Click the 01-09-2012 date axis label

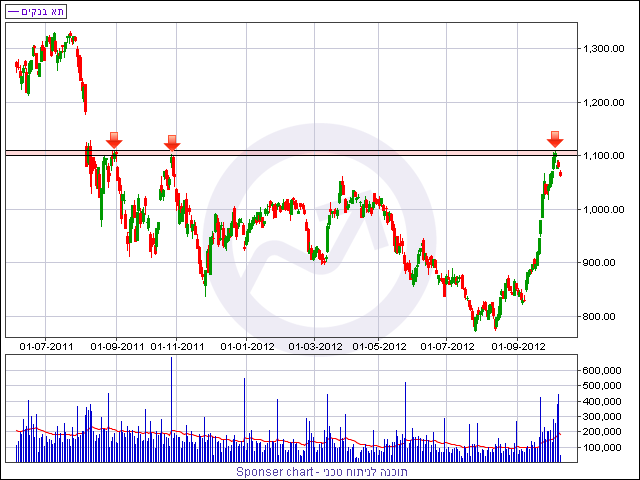click(x=518, y=347)
